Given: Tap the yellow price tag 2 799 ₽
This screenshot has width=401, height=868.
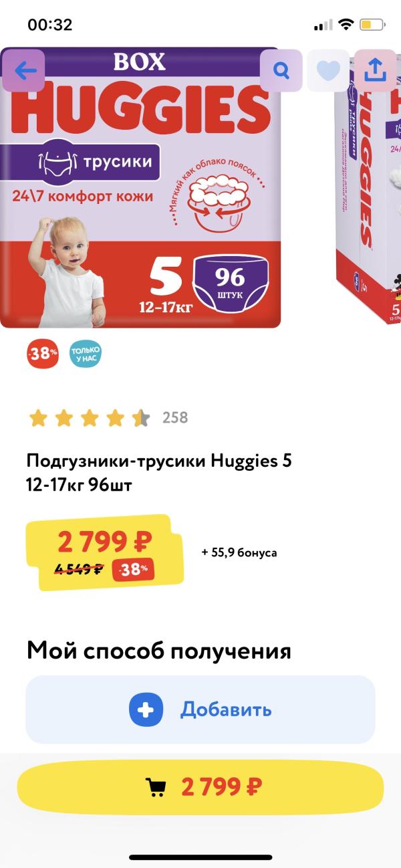Looking at the screenshot, I should tap(104, 552).
